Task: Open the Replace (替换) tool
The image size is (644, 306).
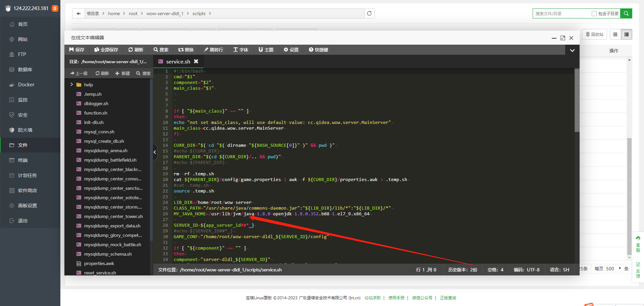Action: (186, 50)
